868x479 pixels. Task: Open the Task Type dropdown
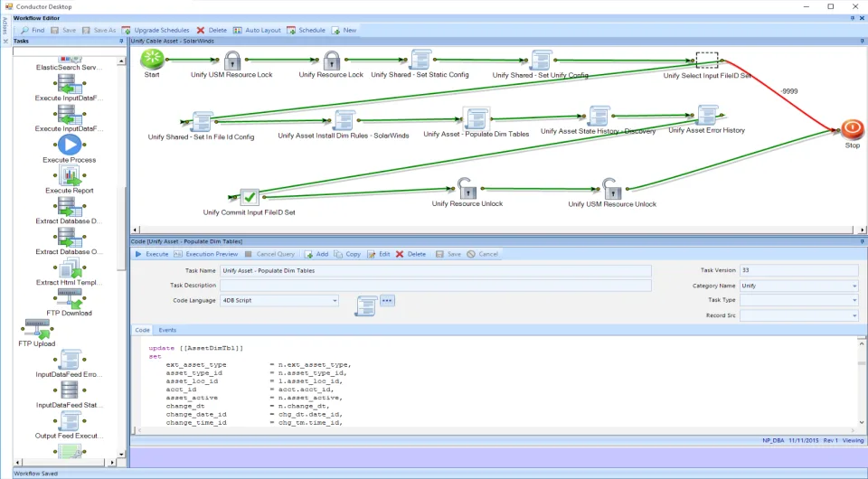pyautogui.click(x=798, y=300)
